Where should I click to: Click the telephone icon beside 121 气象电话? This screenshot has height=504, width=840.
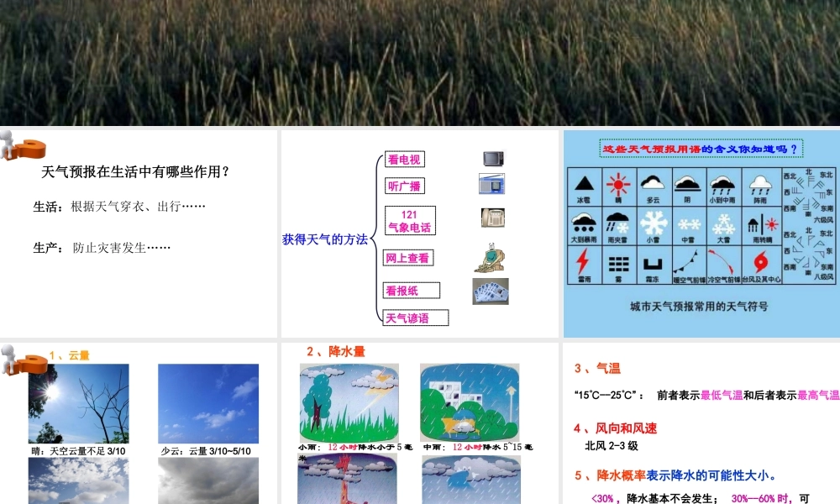pyautogui.click(x=493, y=218)
